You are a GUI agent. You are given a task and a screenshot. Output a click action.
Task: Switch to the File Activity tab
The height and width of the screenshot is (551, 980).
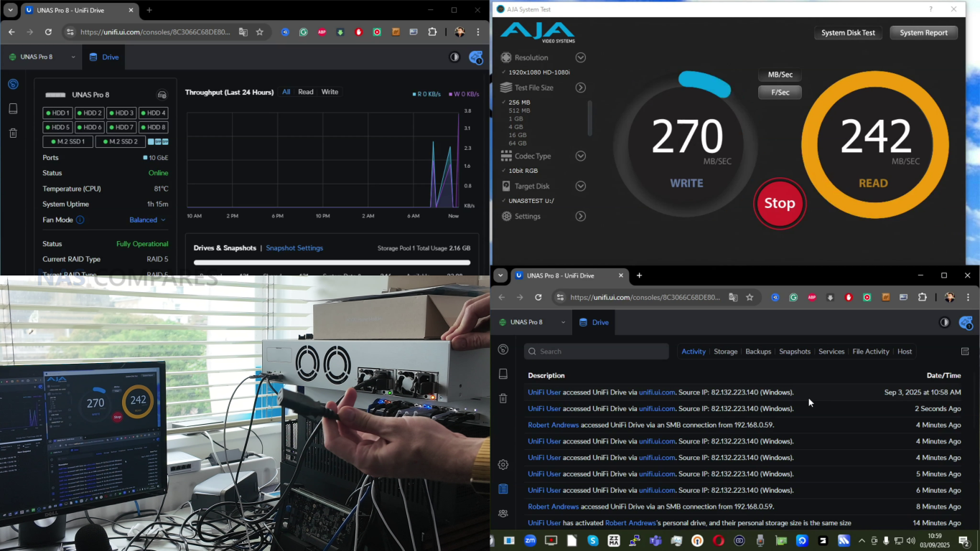pos(871,352)
